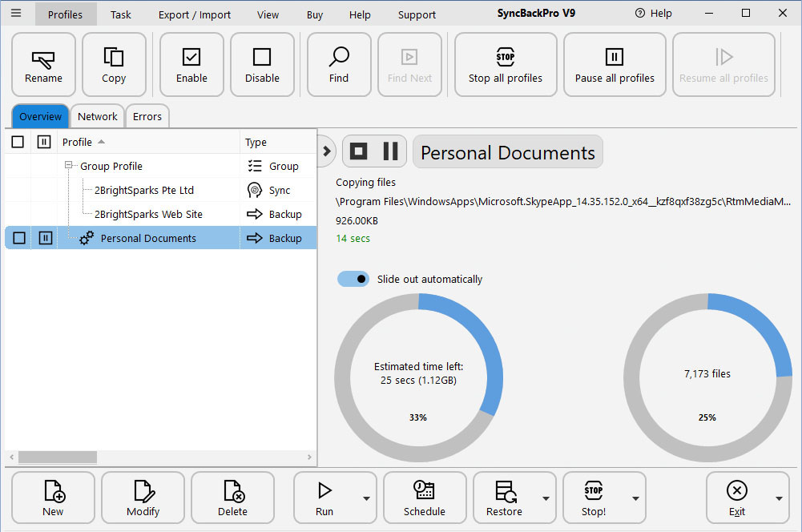Click the 'Copying files' status text
802x532 pixels.
(x=365, y=182)
